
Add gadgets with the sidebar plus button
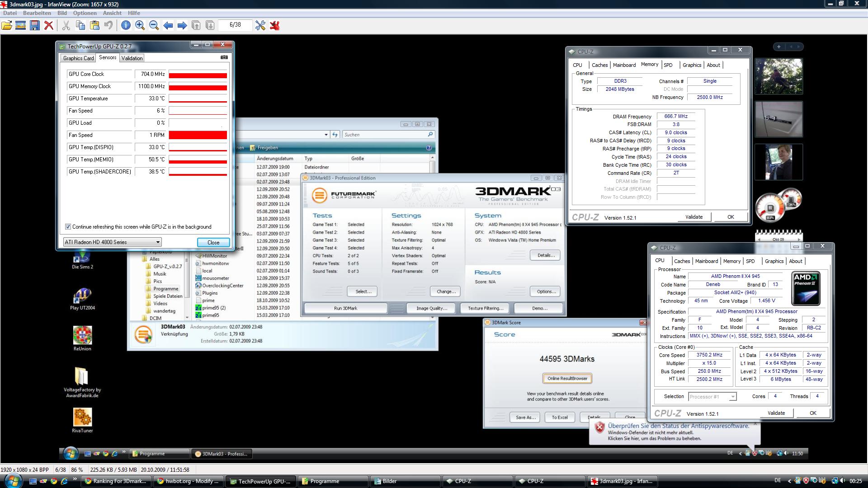tap(778, 47)
